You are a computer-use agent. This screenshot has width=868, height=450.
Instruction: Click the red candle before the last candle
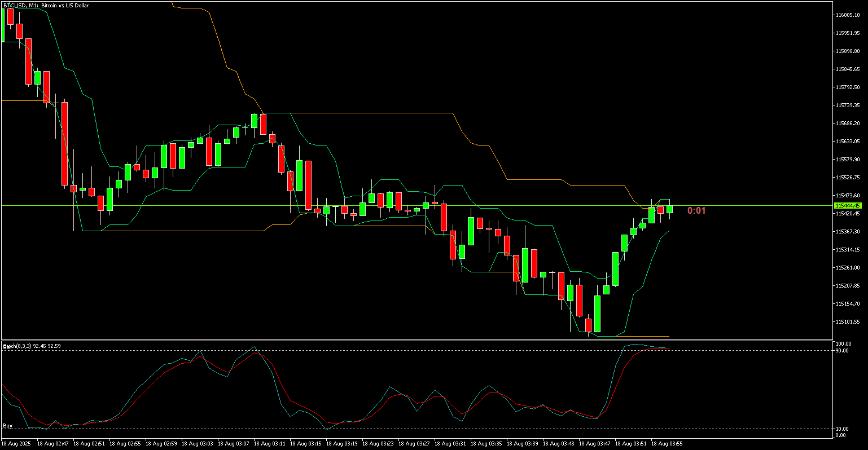pyautogui.click(x=661, y=210)
